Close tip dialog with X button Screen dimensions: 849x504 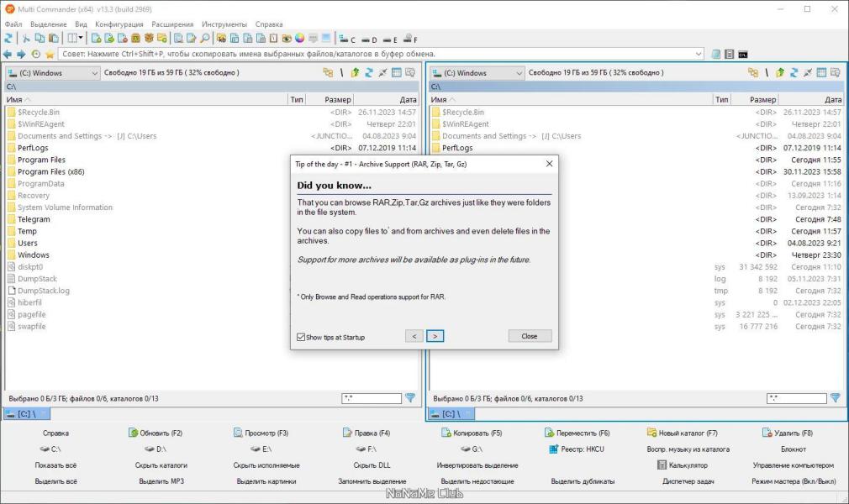click(x=549, y=164)
